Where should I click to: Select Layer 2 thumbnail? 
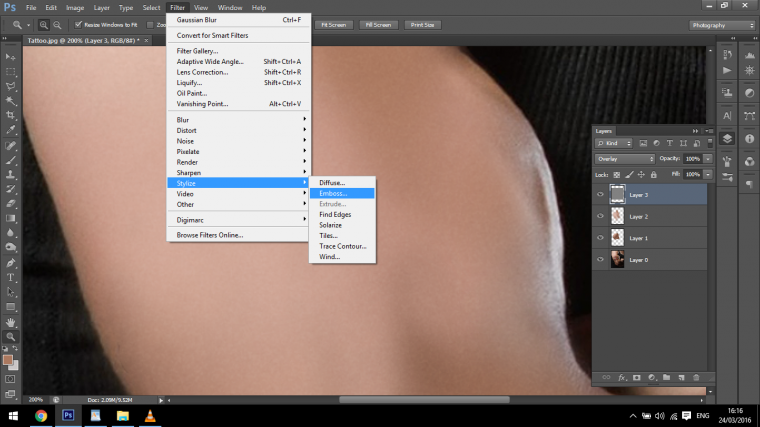[x=617, y=216]
